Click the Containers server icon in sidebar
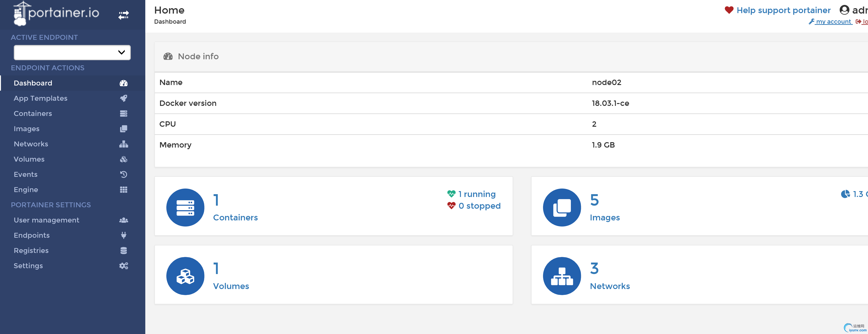The height and width of the screenshot is (334, 868). click(x=123, y=114)
